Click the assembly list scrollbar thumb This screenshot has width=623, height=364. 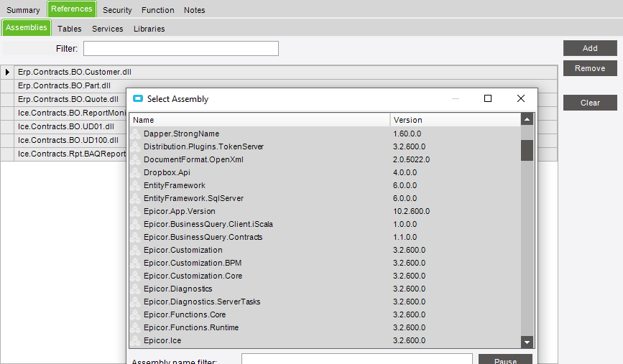click(527, 150)
